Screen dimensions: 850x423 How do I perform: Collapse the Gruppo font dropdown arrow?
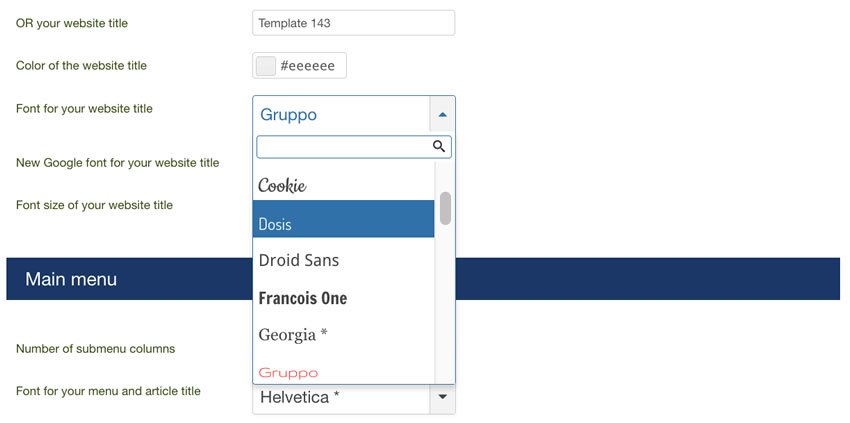[x=442, y=114]
